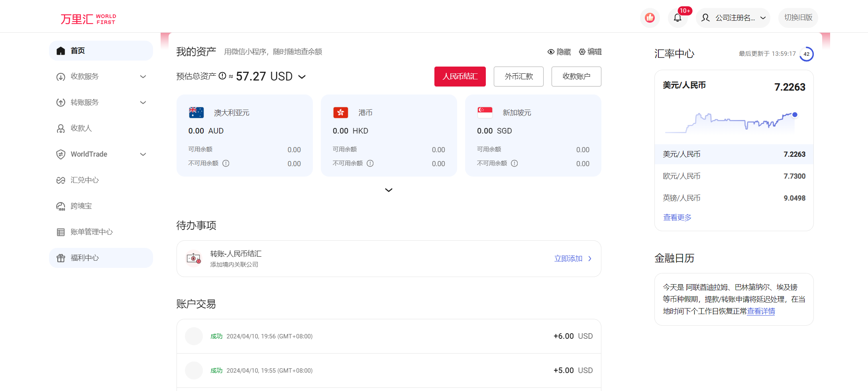Open the WorldTrade sidebar icon
The image size is (868, 391).
pos(61,154)
